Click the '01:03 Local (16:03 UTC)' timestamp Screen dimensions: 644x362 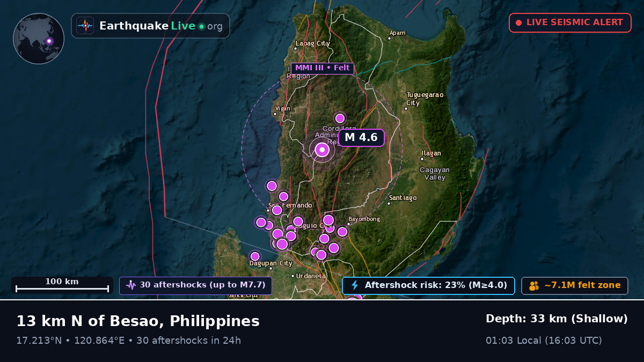click(544, 341)
